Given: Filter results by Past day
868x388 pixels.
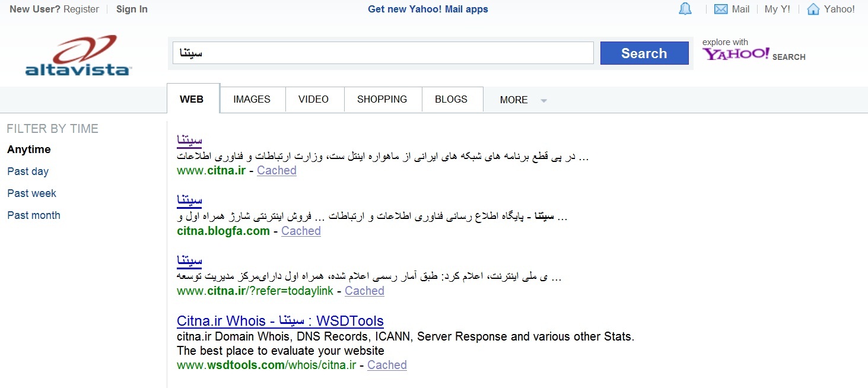Looking at the screenshot, I should coord(28,171).
